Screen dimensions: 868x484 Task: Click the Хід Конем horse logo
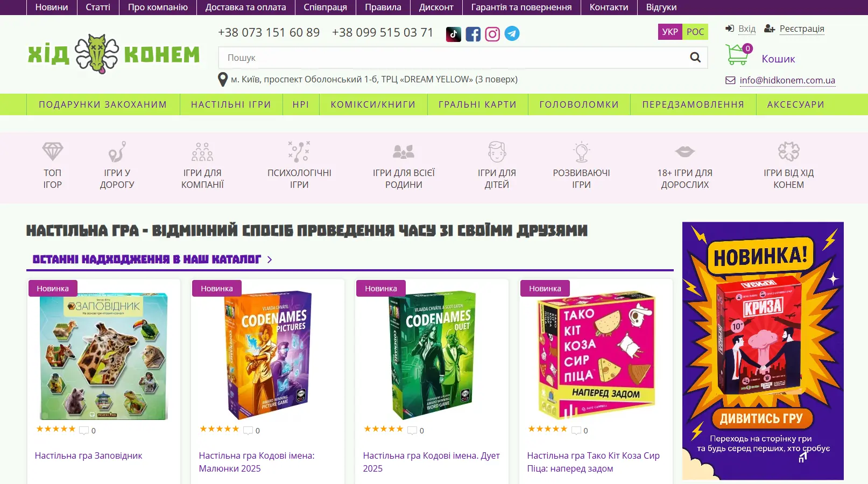pyautogui.click(x=114, y=54)
